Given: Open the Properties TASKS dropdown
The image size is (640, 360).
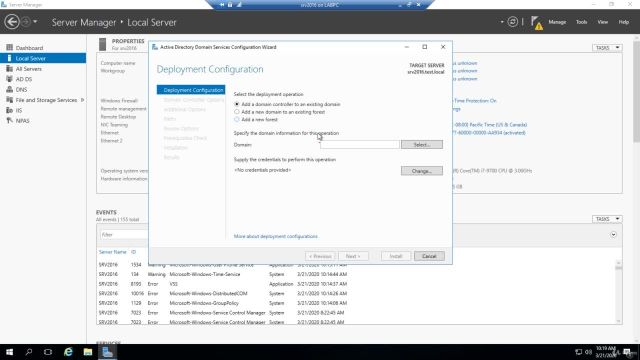Looking at the screenshot, I should click(x=607, y=48).
